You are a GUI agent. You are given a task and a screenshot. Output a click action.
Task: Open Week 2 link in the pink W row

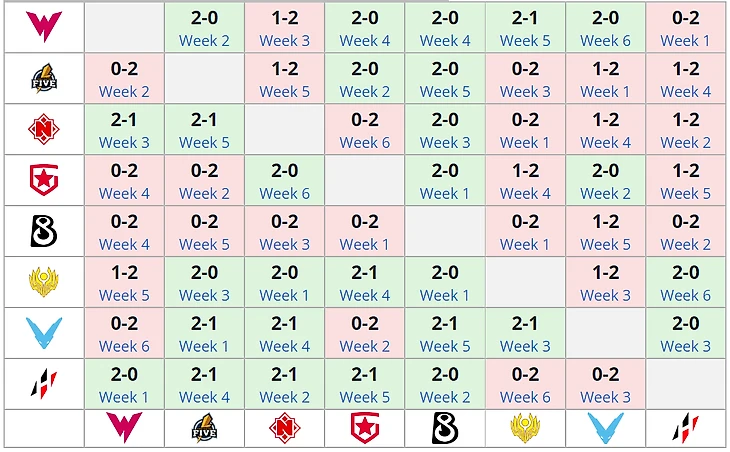coord(204,41)
